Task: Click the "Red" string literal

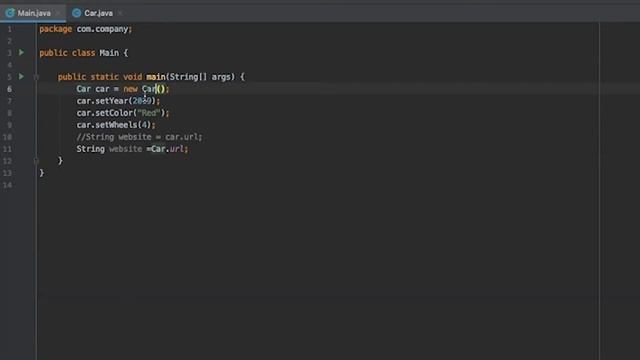Action: point(149,113)
